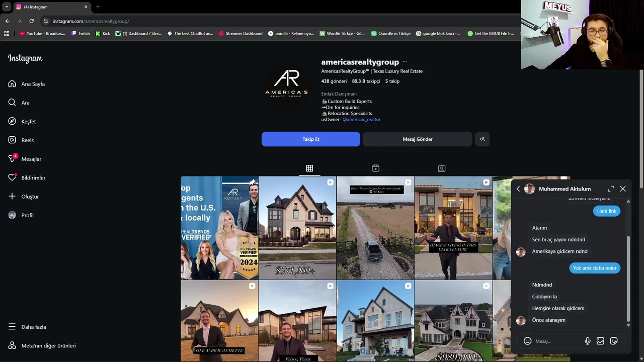Open Daha fazla menu

[x=27, y=327]
